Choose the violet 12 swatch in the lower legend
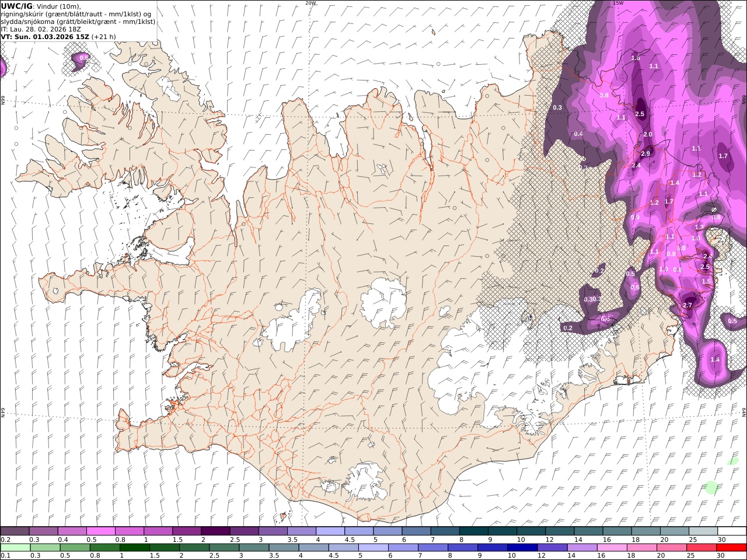The image size is (747, 560). [x=553, y=548]
